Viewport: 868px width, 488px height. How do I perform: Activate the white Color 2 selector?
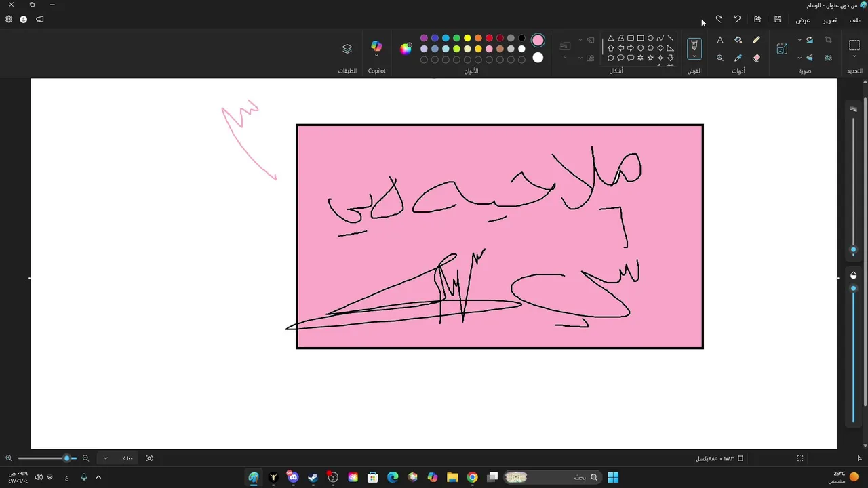coord(538,58)
